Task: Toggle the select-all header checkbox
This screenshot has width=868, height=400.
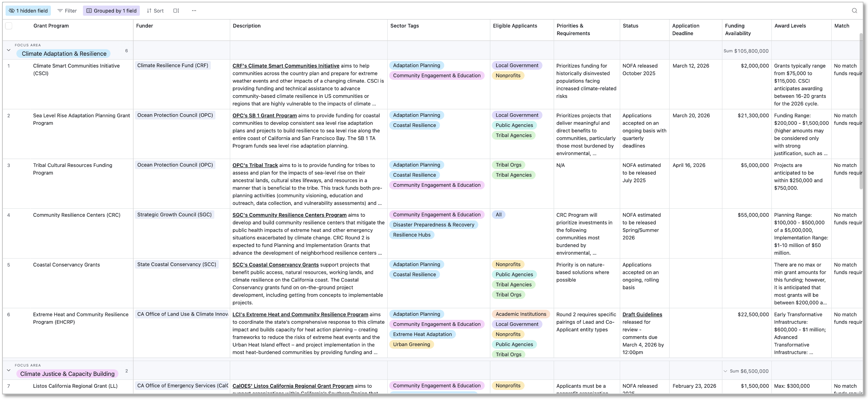Action: [x=9, y=26]
